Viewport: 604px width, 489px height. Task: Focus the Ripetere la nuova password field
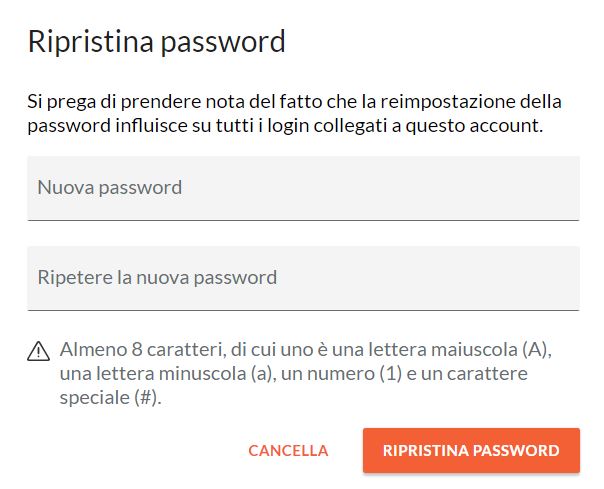pos(303,278)
